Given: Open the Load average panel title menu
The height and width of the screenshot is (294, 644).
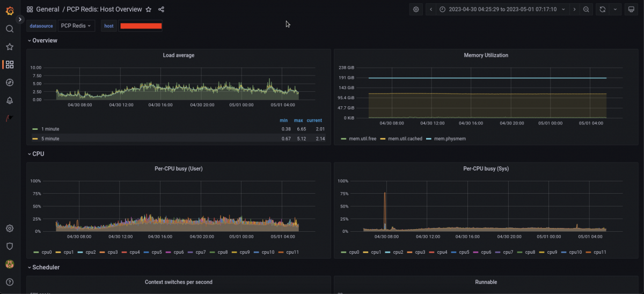Looking at the screenshot, I should pos(178,55).
